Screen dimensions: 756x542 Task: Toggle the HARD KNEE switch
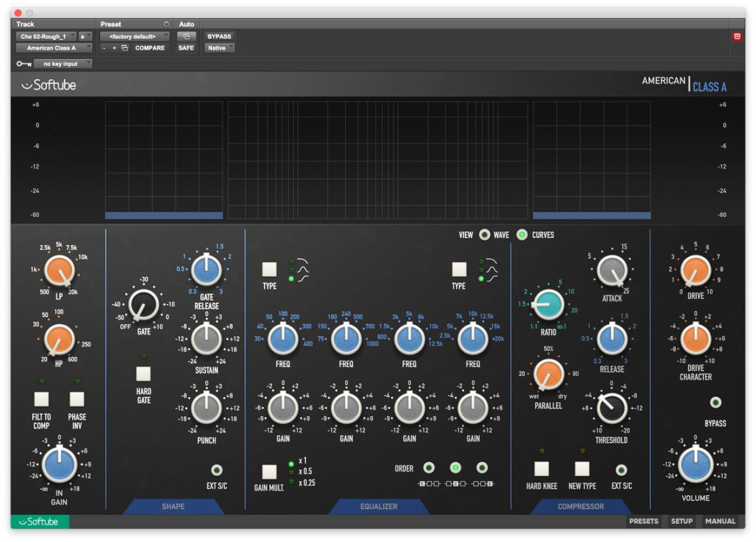pyautogui.click(x=541, y=468)
